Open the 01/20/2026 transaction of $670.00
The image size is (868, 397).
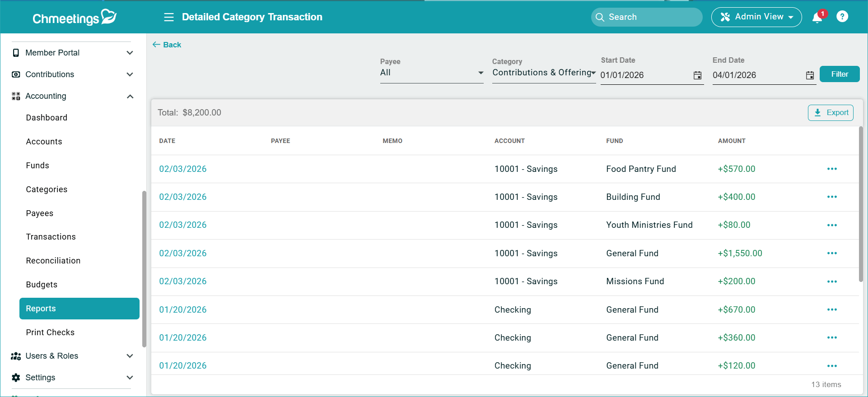pos(183,309)
